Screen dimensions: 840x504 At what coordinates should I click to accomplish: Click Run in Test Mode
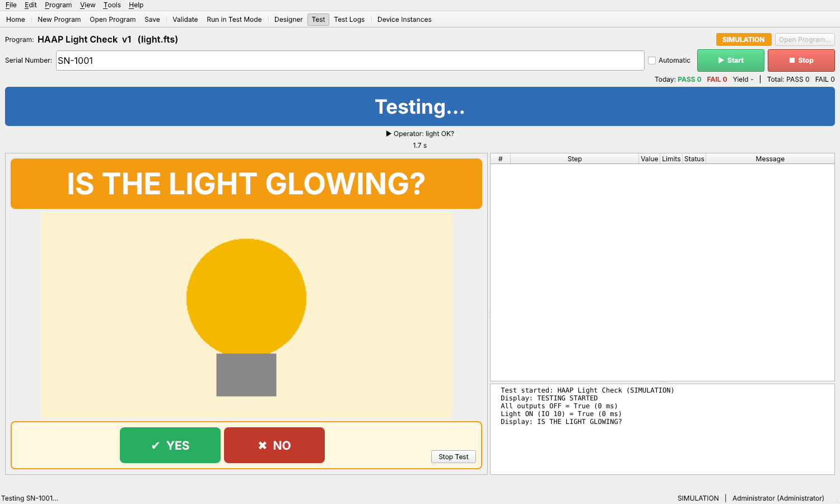234,20
